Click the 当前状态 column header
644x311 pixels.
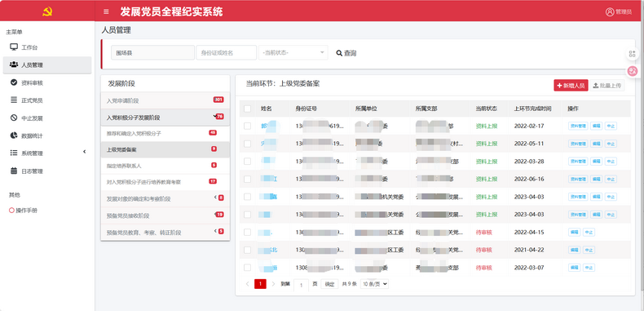click(487, 109)
